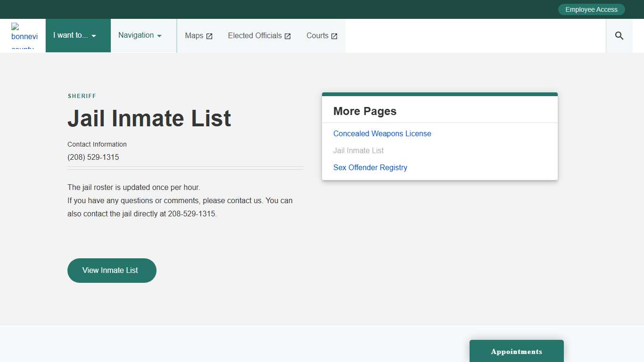
Task: Click the caret arrow next to Navigation
Action: pyautogui.click(x=159, y=36)
